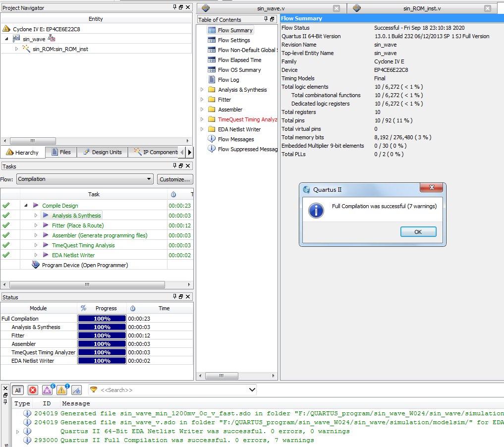Expand the Assembler task row
The width and height of the screenshot is (504, 447).
click(36, 235)
